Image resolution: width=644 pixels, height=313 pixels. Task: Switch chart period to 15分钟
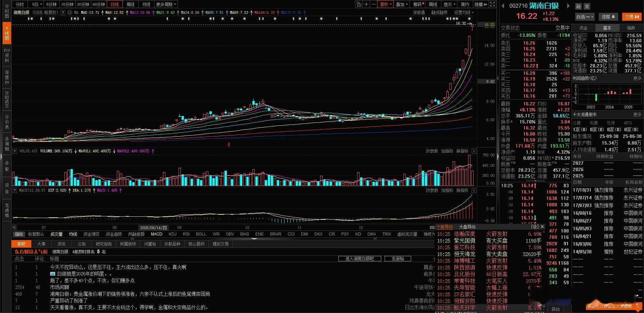[67, 4]
